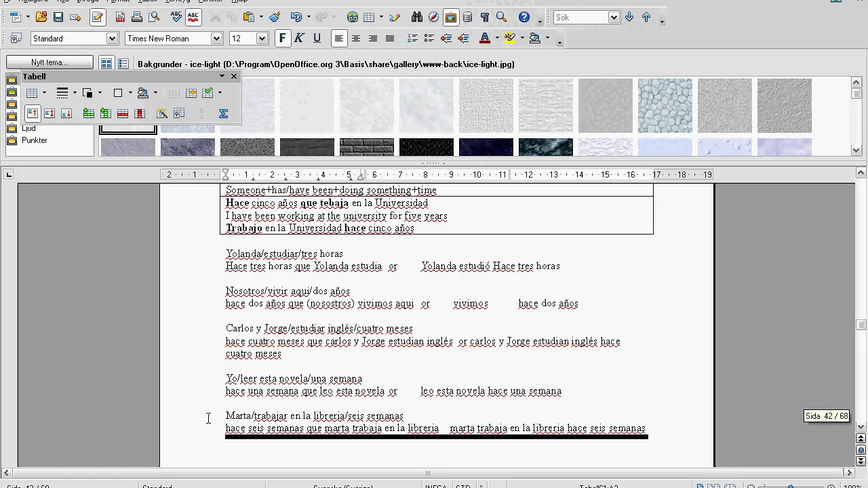This screenshot has height=488, width=868.
Task: Open Find and Replace binoculars
Action: pos(417,17)
